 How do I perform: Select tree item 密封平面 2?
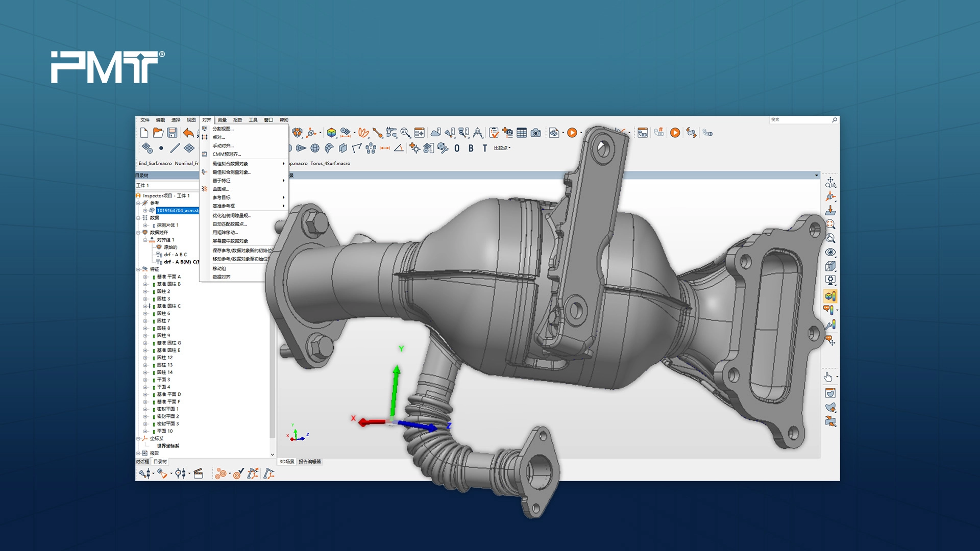[x=168, y=416]
